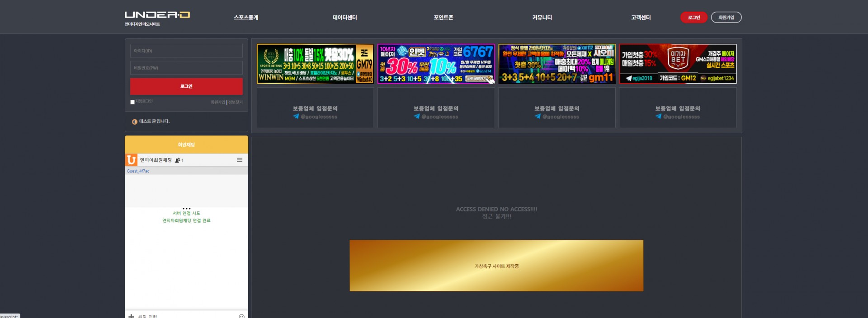Click the ACCESS DENIED NO ACCESS!!!! text

496,209
